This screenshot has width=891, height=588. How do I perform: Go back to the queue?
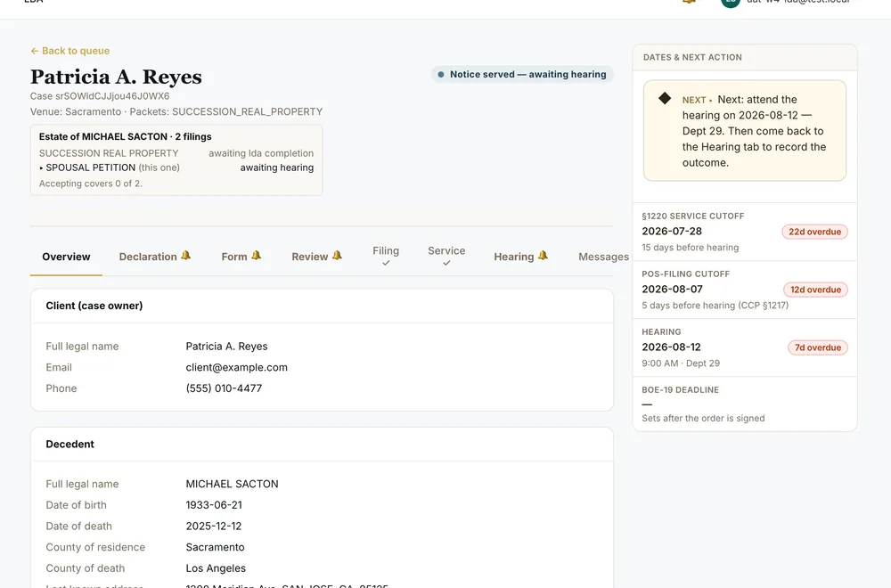tap(69, 51)
